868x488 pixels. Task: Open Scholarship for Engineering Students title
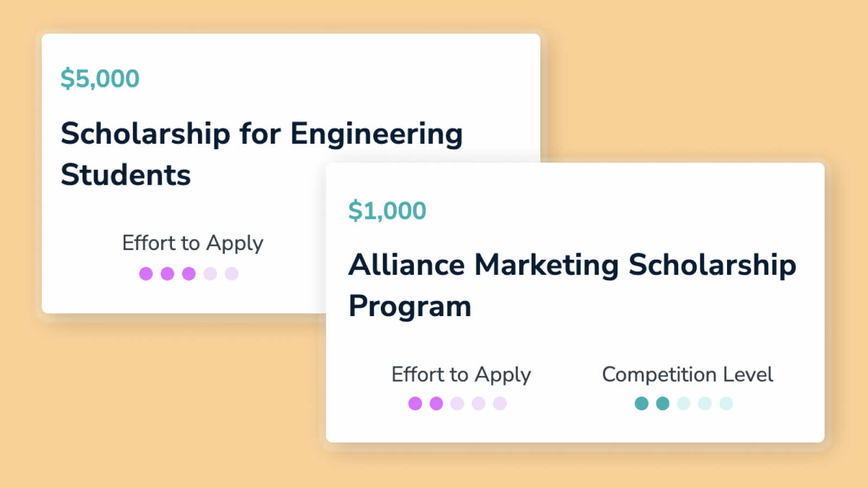(261, 153)
